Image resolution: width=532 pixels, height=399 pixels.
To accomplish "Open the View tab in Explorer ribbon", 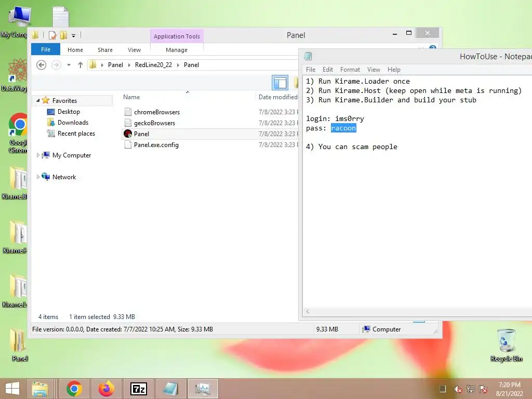I will [x=134, y=50].
